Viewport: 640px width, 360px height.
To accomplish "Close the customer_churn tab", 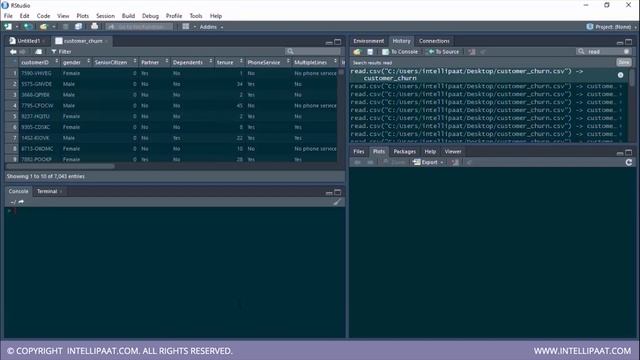I will tap(106, 41).
